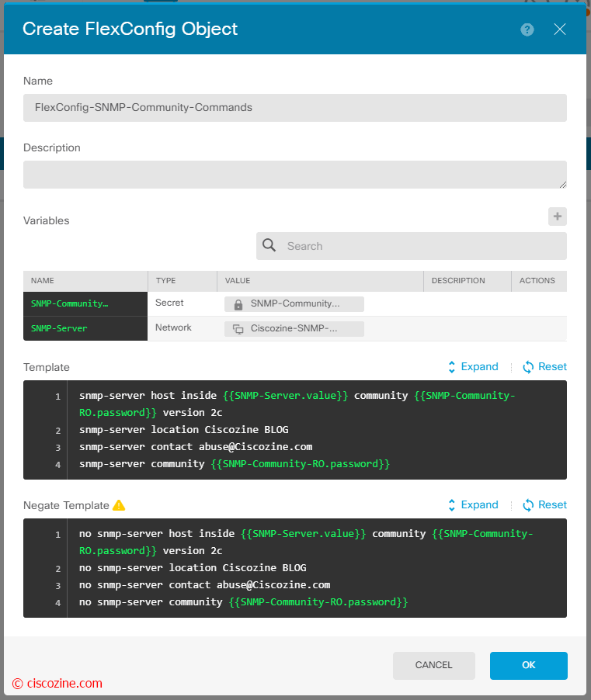Viewport: 591px width, 700px height.
Task: Reset the Negate Template content
Action: (x=544, y=505)
